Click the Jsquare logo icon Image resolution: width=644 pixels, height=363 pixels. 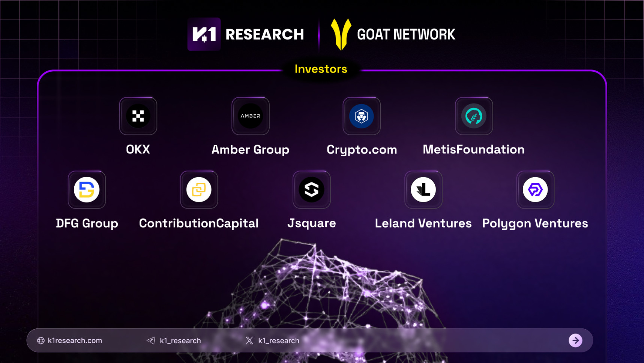(311, 190)
